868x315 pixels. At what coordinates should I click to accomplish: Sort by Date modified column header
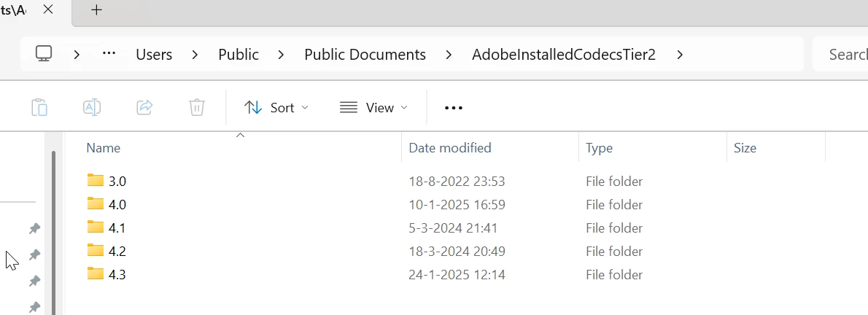pos(450,148)
